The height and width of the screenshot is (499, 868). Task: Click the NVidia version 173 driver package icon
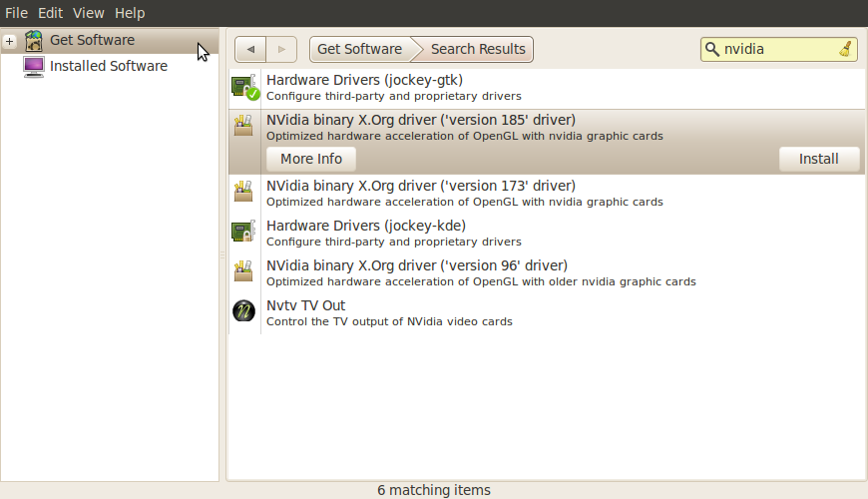[x=243, y=193]
